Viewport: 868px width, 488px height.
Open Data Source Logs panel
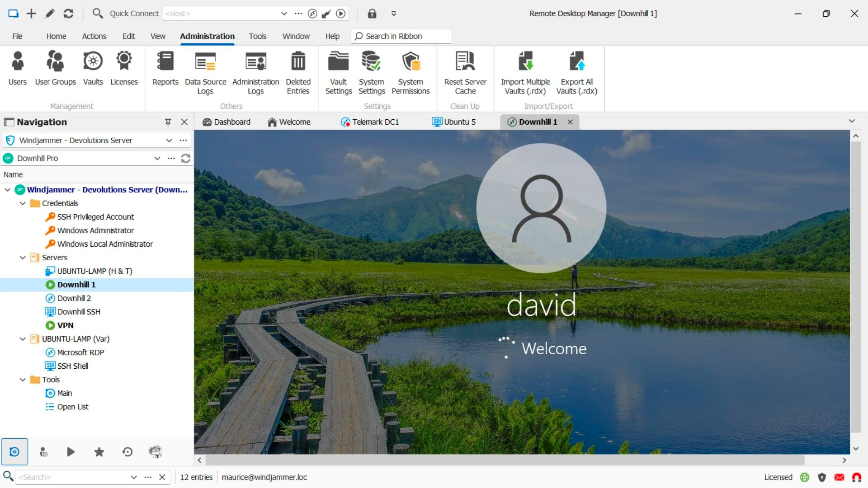[x=204, y=70]
